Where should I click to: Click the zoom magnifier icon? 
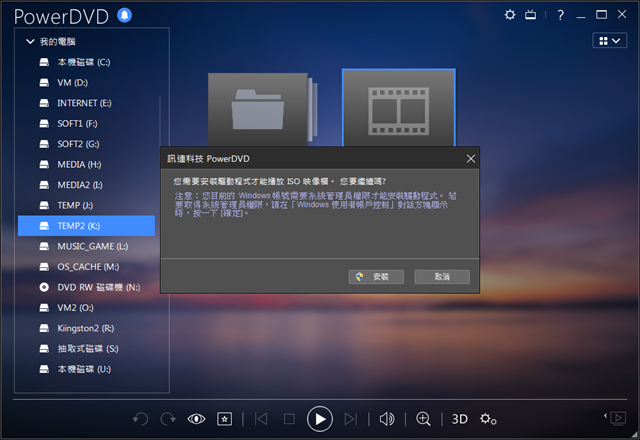pos(423,419)
